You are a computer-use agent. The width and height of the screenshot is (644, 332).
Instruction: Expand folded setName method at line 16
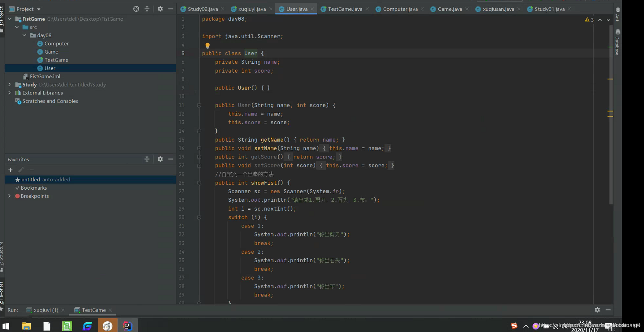199,148
